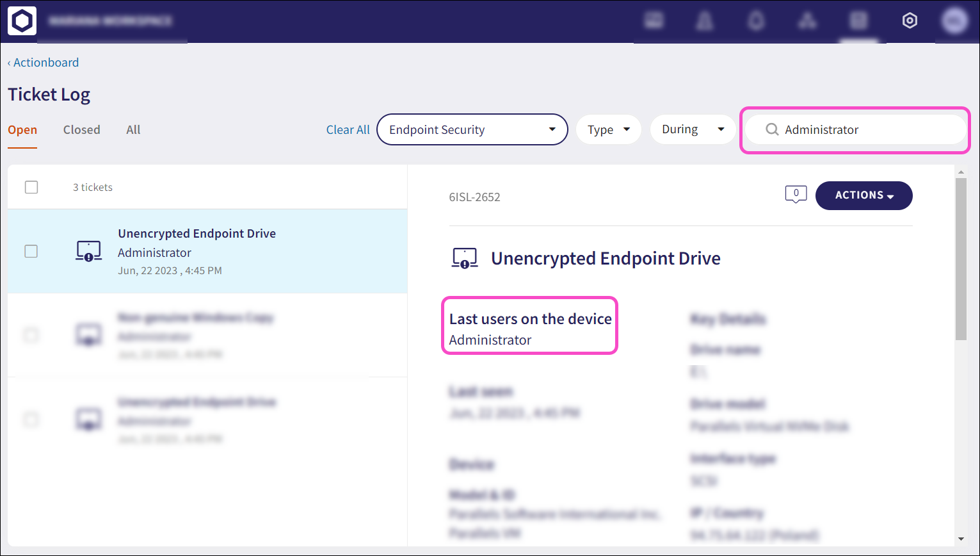Image resolution: width=980 pixels, height=556 pixels.
Task: Click the search magnifier icon
Action: (x=772, y=129)
